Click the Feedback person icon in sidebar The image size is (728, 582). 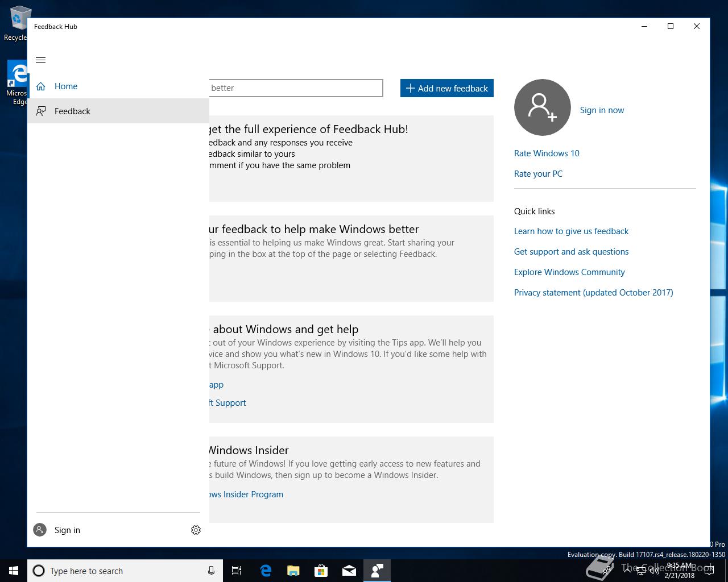click(x=40, y=111)
